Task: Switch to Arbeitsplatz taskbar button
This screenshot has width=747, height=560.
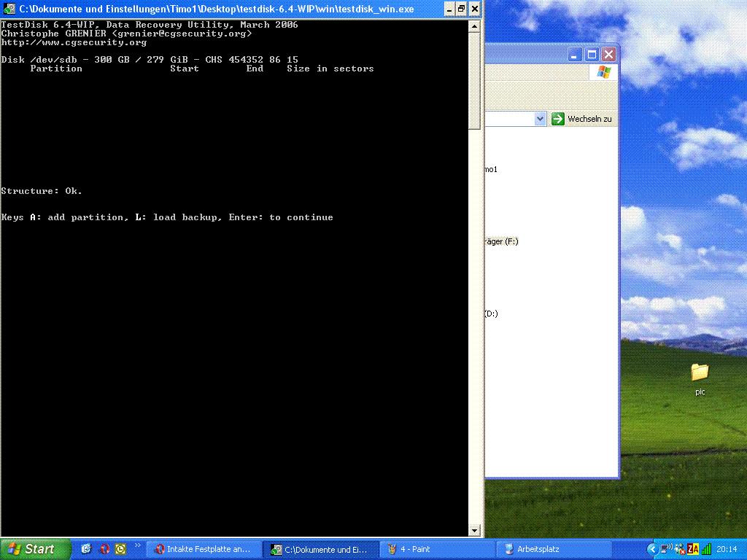Action: pyautogui.click(x=554, y=549)
